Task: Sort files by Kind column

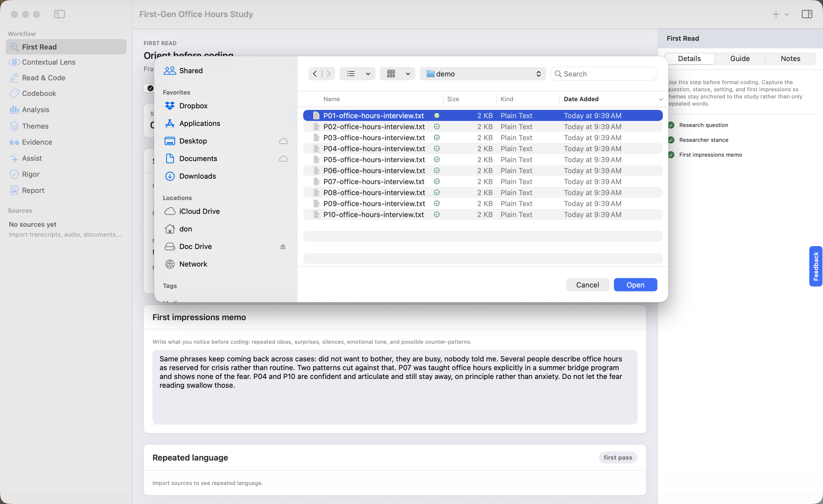Action: (x=507, y=99)
